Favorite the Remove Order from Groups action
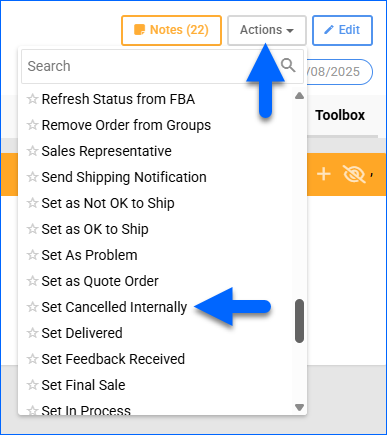Viewport: 387px width, 435px height. (x=32, y=125)
